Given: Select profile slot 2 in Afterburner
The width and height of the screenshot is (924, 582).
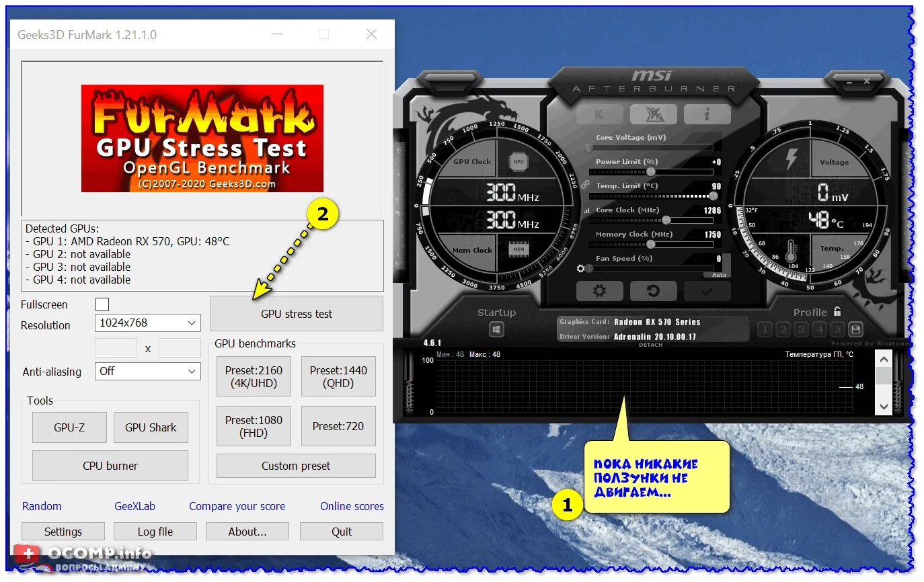Looking at the screenshot, I should (x=783, y=329).
